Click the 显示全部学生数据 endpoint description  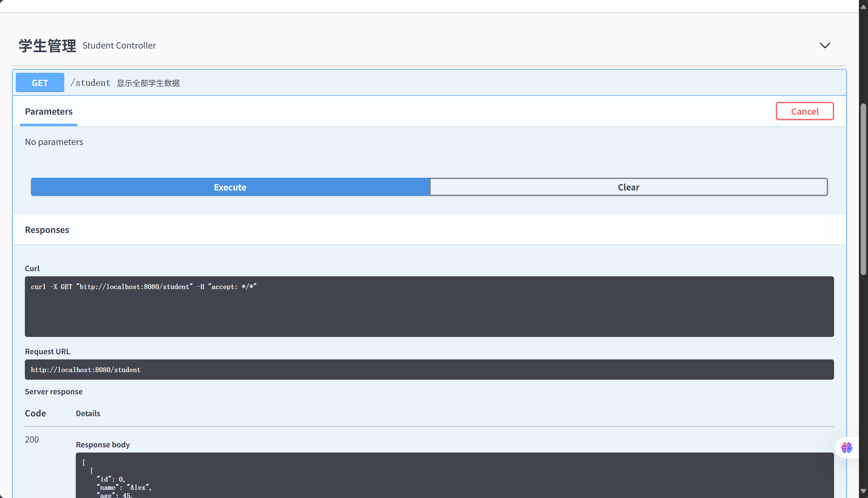click(148, 83)
